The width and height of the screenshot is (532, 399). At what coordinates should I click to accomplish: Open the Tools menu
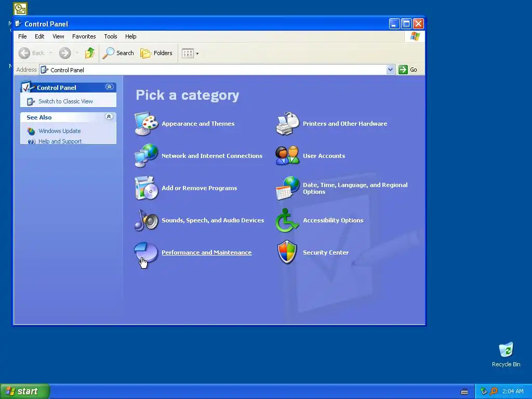(x=111, y=36)
